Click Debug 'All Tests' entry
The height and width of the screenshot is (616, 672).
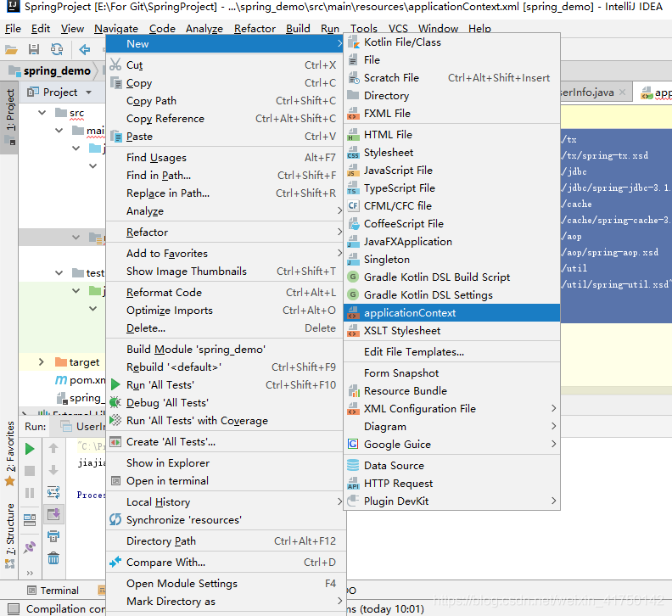225,403
